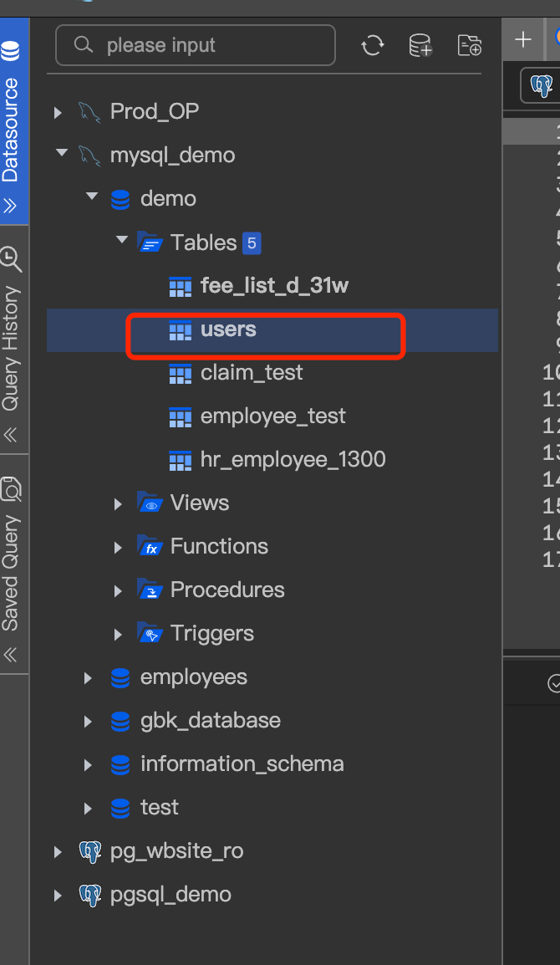
Task: Click the new folder group icon
Action: (x=470, y=45)
